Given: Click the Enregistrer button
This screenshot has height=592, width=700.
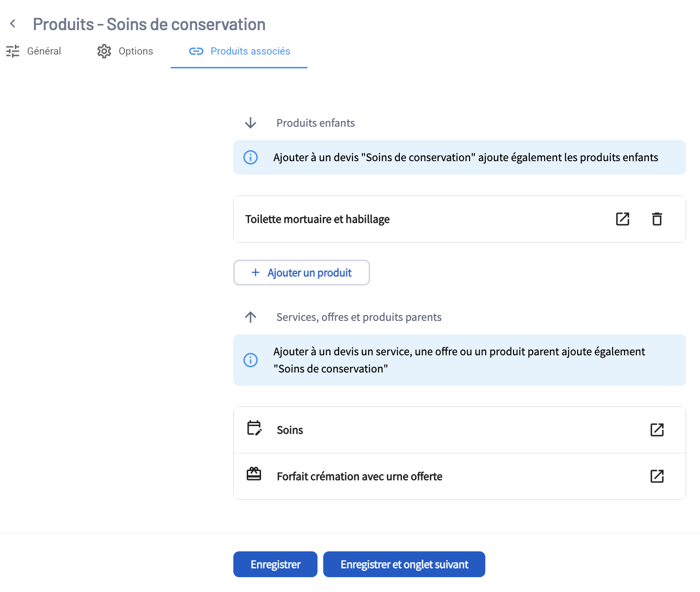Looking at the screenshot, I should [x=275, y=564].
